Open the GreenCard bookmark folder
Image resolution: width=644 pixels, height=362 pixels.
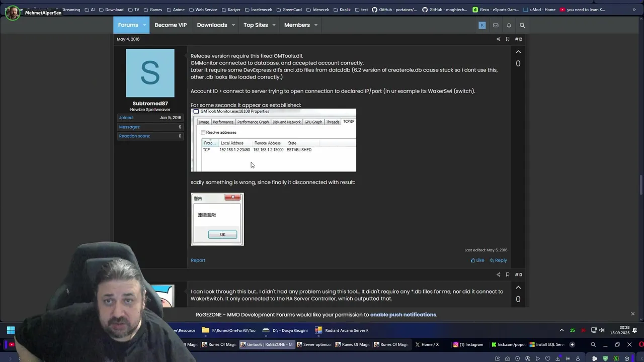pos(289,10)
